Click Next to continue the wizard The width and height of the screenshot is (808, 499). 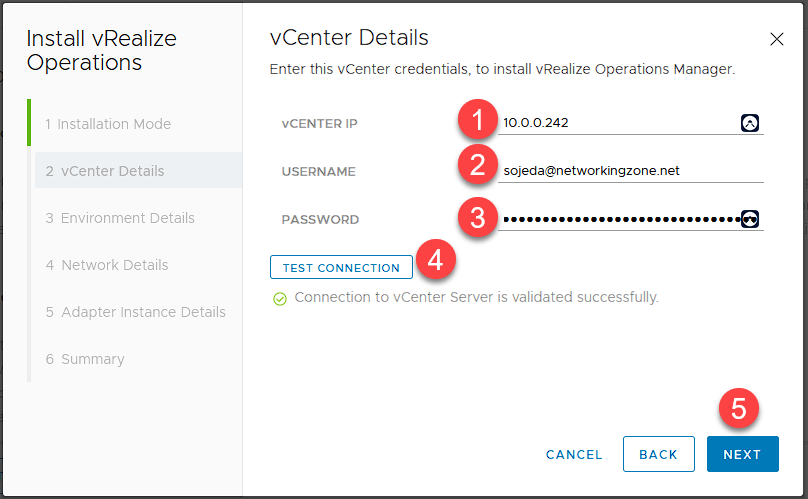click(742, 454)
